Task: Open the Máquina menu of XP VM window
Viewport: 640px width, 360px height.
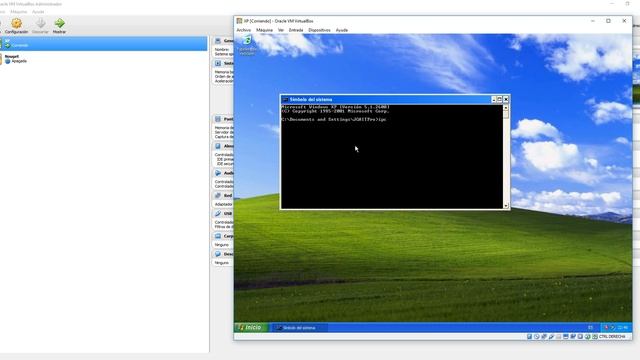Action: tap(264, 30)
